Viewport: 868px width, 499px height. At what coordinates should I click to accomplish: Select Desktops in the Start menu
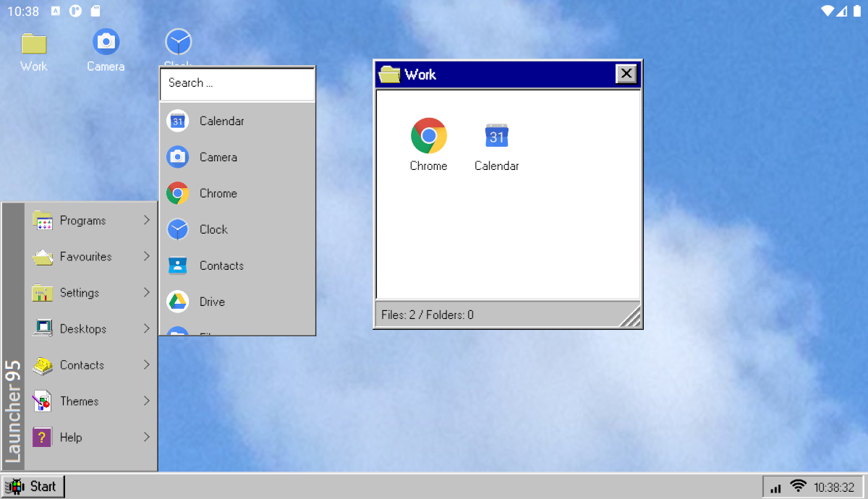click(x=91, y=328)
